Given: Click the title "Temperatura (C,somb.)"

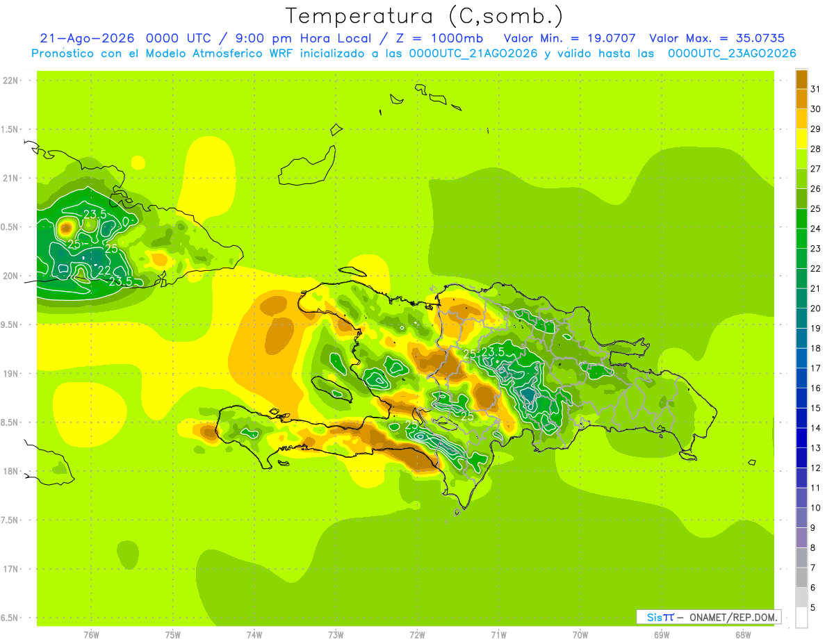Looking at the screenshot, I should pyautogui.click(x=424, y=17).
